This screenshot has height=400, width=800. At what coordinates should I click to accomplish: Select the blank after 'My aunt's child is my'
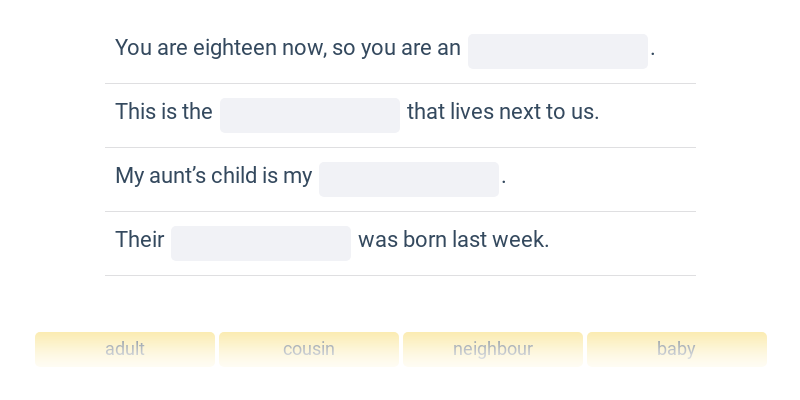tap(409, 180)
